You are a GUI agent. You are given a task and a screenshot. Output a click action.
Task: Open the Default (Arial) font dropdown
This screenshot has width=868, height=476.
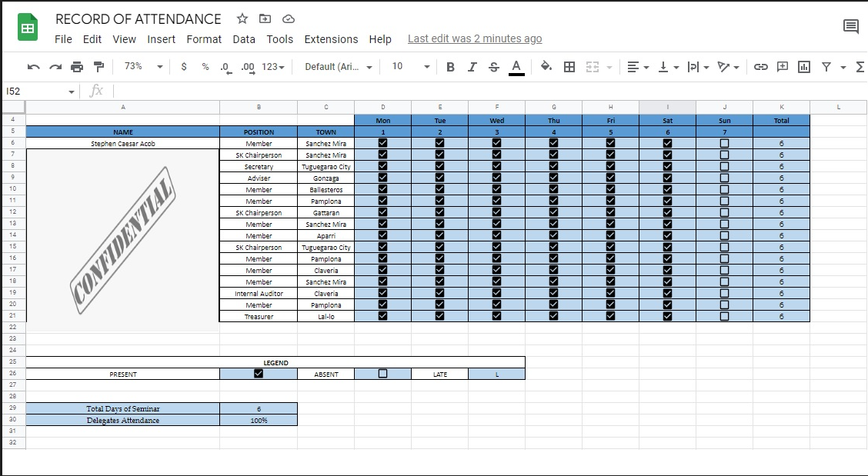pyautogui.click(x=339, y=67)
